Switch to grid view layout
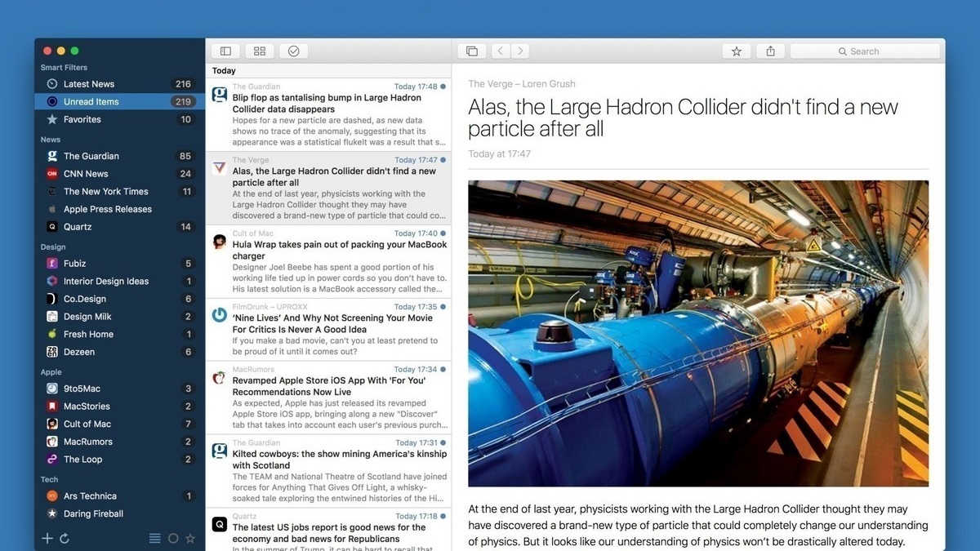 tap(260, 51)
